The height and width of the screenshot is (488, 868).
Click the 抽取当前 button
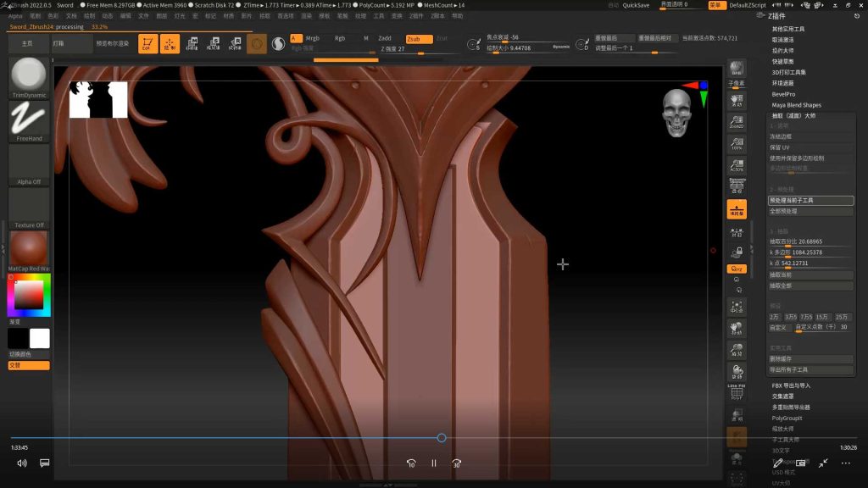(810, 275)
